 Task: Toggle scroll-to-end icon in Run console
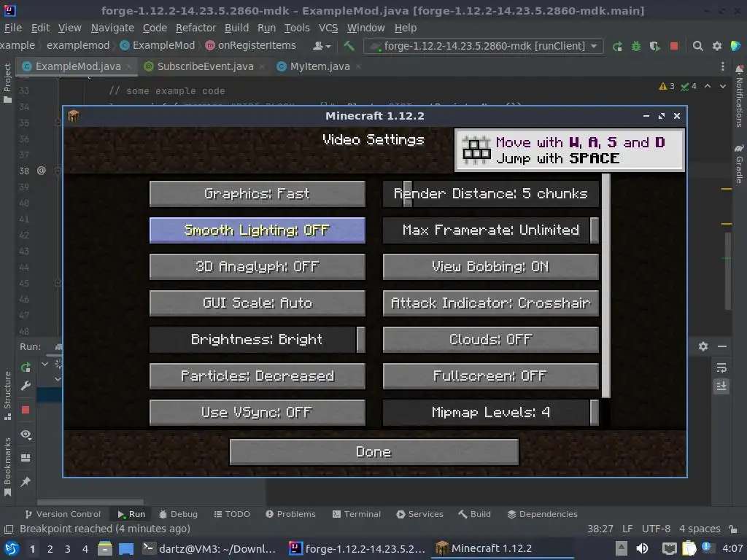pos(721,386)
